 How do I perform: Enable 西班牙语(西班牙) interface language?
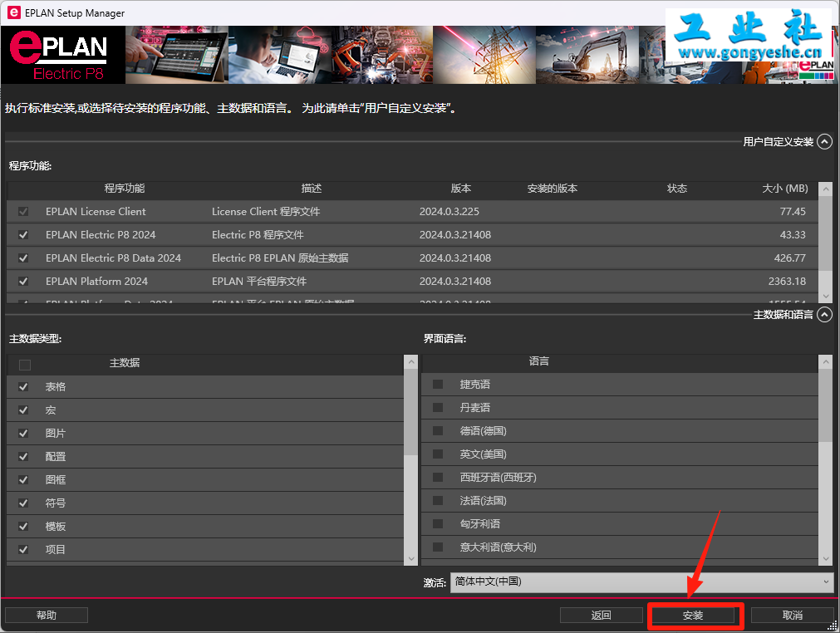438,477
